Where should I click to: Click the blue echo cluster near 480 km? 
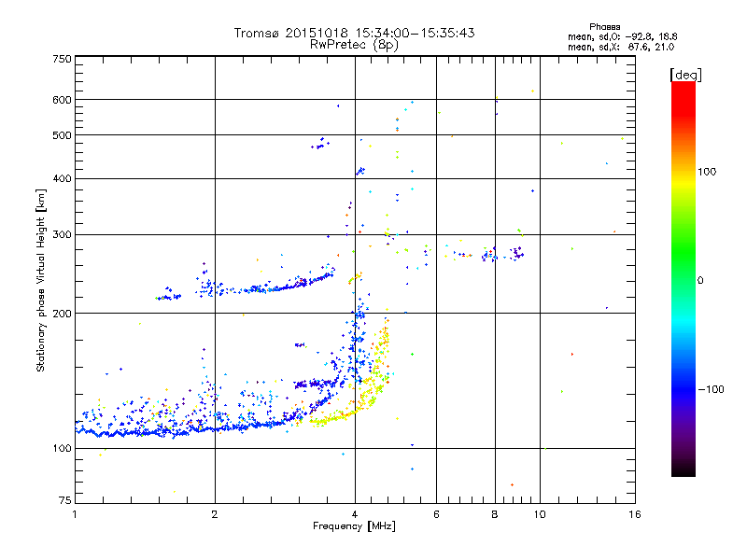click(x=320, y=144)
